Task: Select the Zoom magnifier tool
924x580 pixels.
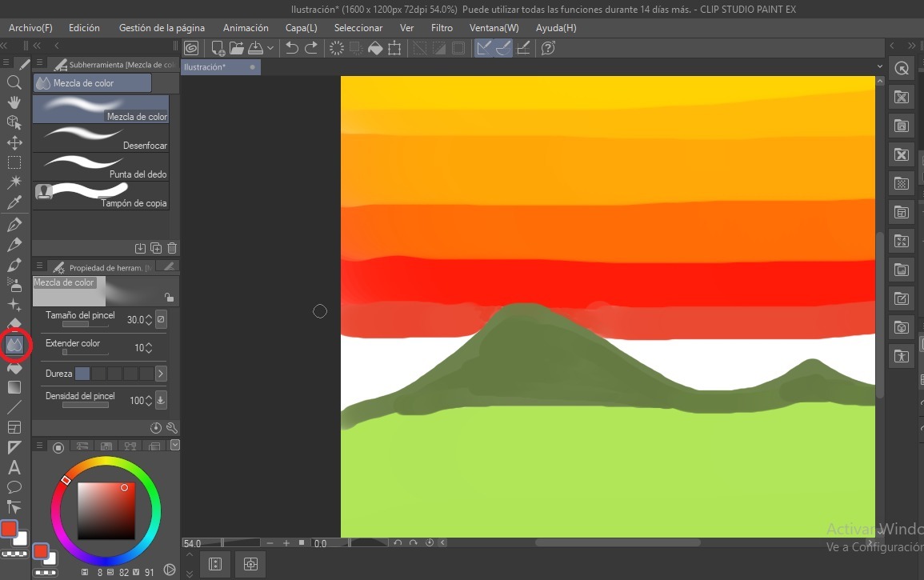Action: tap(14, 82)
